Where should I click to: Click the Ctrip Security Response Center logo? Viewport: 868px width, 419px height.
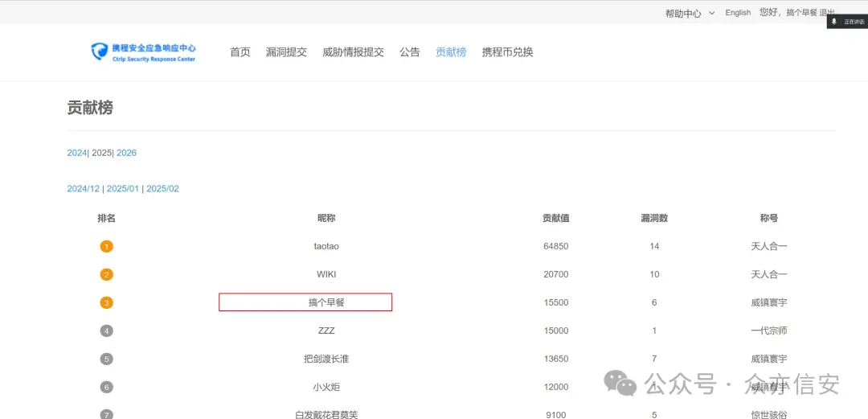click(143, 52)
